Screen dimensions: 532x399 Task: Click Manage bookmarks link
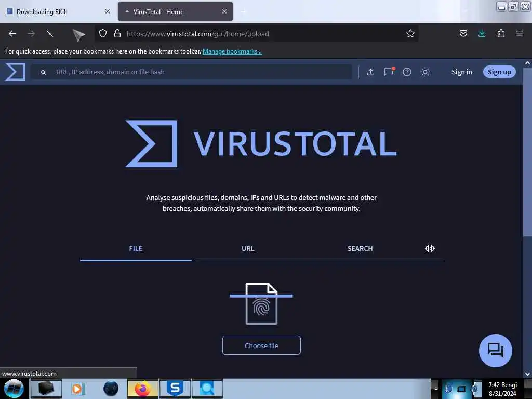[x=232, y=51]
